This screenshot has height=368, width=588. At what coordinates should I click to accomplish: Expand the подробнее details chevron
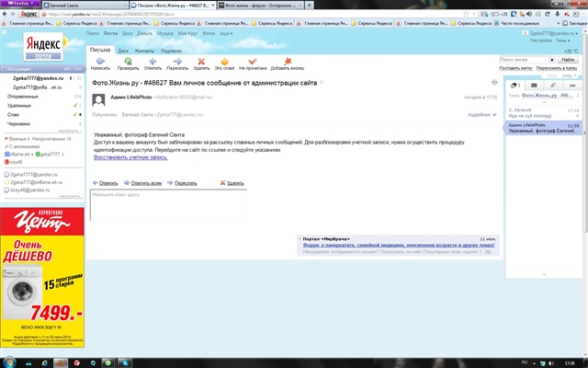pyautogui.click(x=494, y=115)
